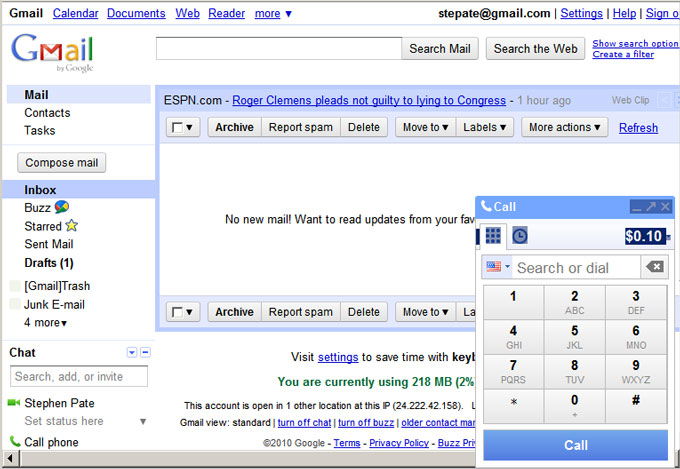
Task: Click backspace icon in dial field
Action: tap(654, 267)
